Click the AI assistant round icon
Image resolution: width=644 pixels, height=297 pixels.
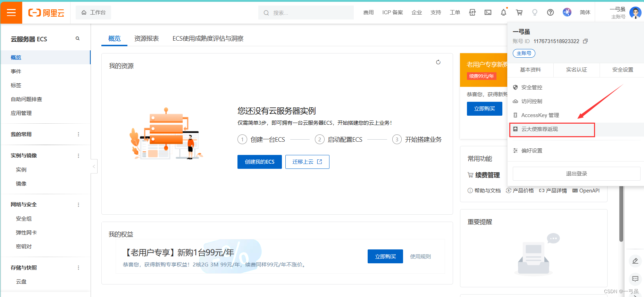pyautogui.click(x=567, y=12)
